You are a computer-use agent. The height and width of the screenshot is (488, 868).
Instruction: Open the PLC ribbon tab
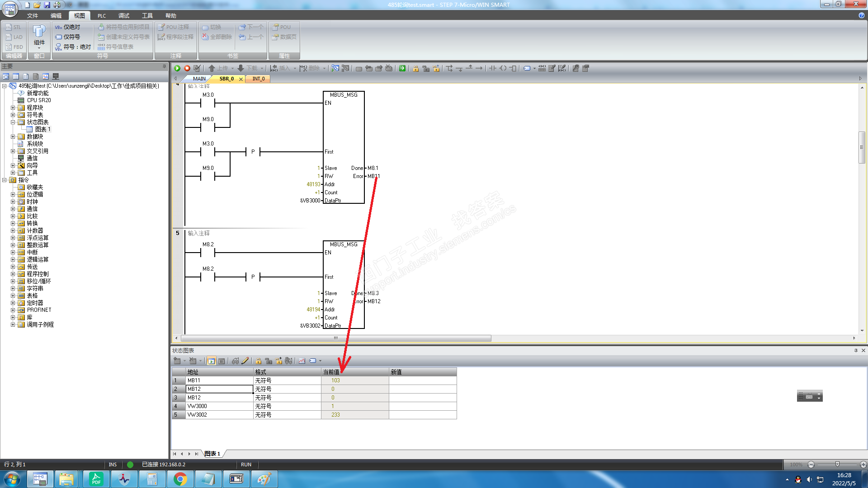coord(102,16)
